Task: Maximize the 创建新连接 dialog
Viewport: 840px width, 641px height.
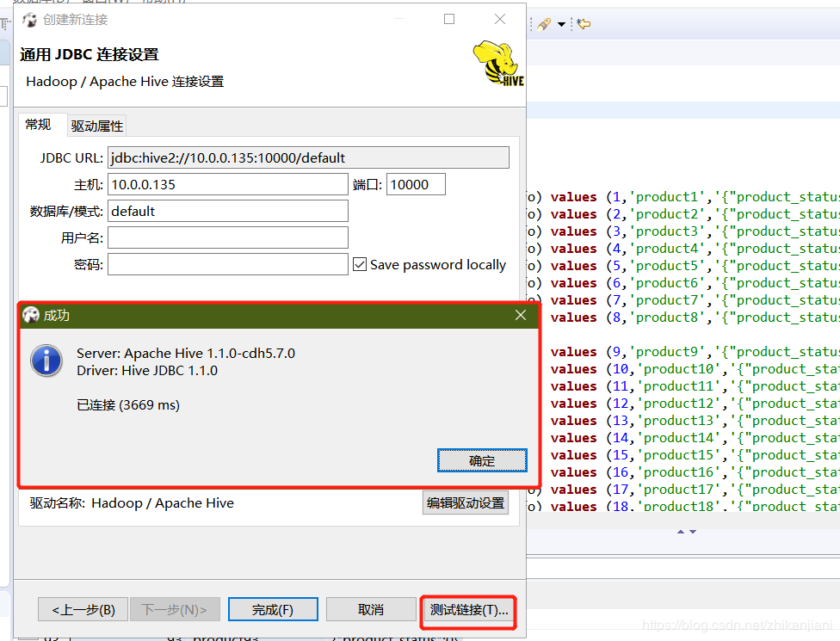Action: (x=449, y=19)
